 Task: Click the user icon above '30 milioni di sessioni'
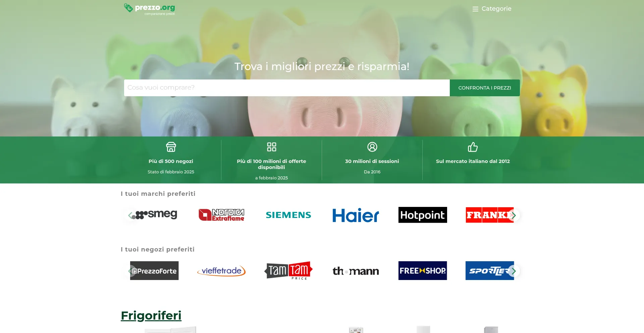coord(372,147)
